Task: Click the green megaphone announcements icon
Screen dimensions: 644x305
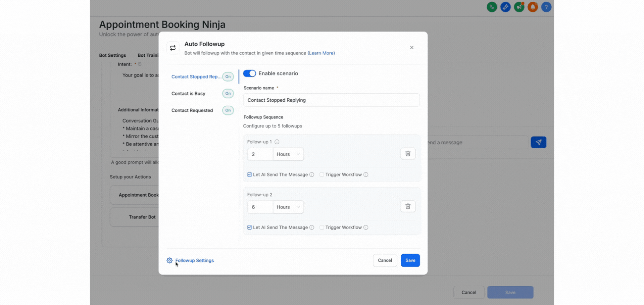Action: coord(519,7)
